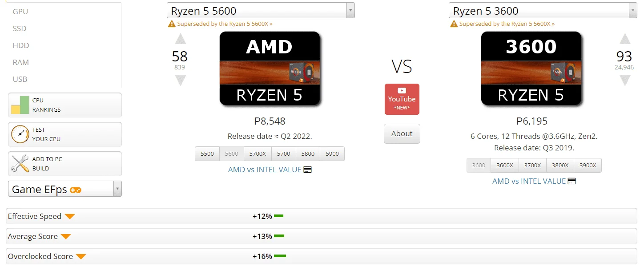Switch to the 5500 model tab
The image size is (644, 267).
[x=207, y=154]
